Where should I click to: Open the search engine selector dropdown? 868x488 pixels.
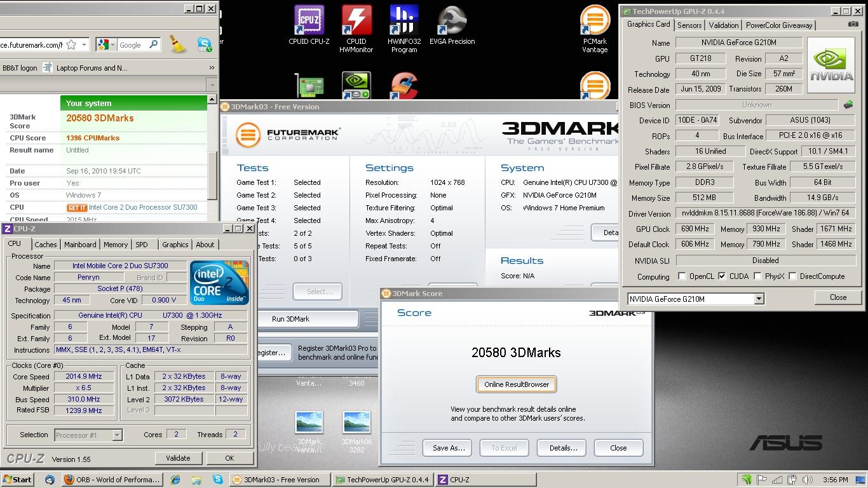(x=107, y=44)
